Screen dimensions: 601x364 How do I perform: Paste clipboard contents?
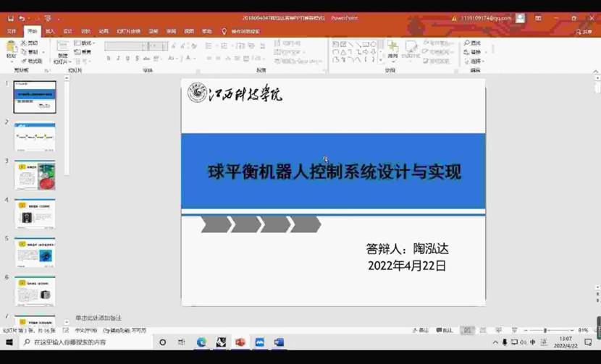pyautogui.click(x=11, y=51)
